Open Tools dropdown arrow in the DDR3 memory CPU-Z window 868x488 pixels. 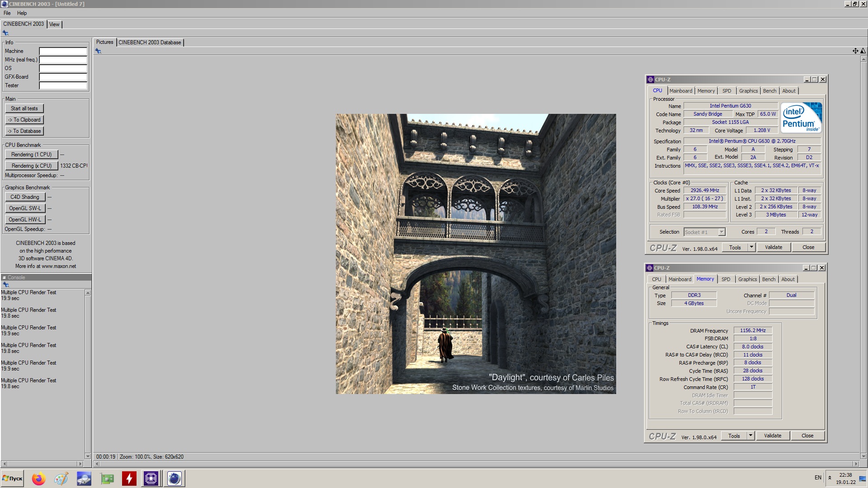click(750, 436)
